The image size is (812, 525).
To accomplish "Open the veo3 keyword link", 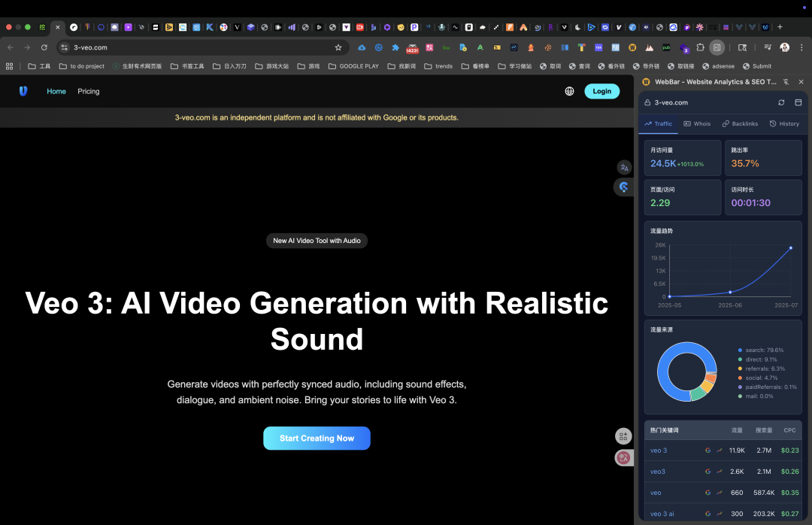I will [x=658, y=472].
